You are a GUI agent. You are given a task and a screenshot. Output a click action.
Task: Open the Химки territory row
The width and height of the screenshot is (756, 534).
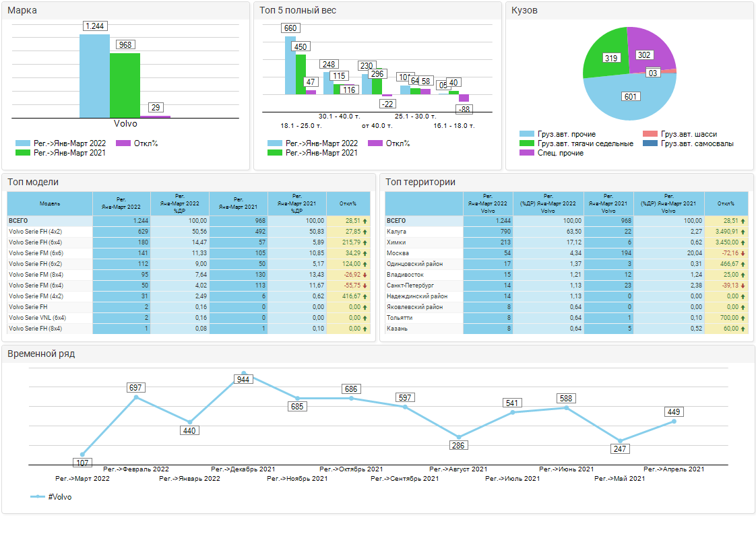click(x=396, y=242)
